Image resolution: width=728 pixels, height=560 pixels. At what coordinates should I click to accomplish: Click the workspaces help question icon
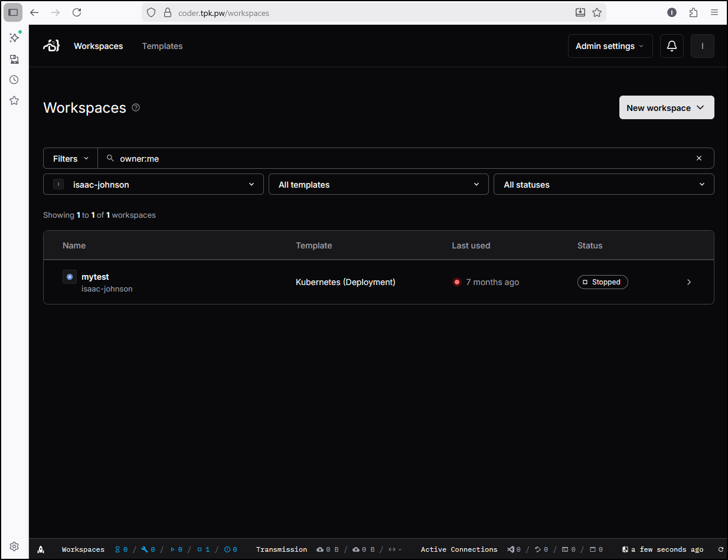136,107
